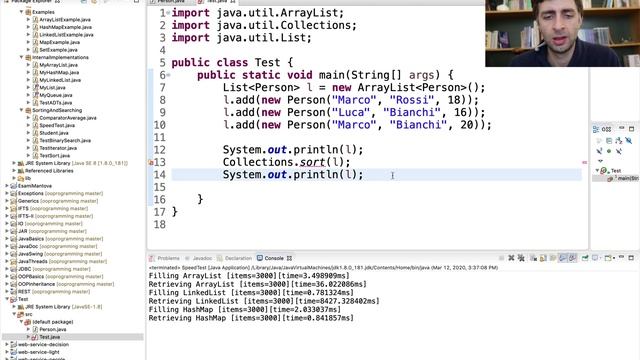Screen dimensions: 640x360
Task: Toggle Hide Static Members icon in Outline
Action: [x=599, y=151]
